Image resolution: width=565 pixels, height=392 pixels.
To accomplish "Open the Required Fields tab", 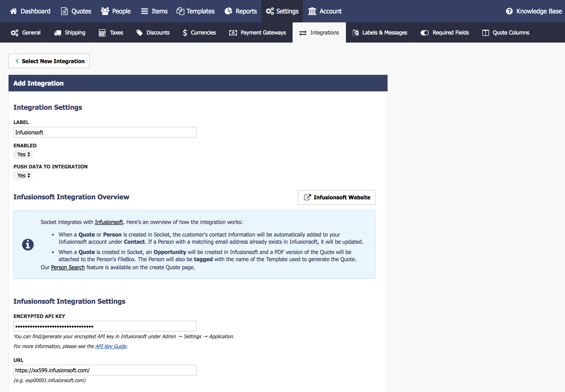I will (445, 33).
